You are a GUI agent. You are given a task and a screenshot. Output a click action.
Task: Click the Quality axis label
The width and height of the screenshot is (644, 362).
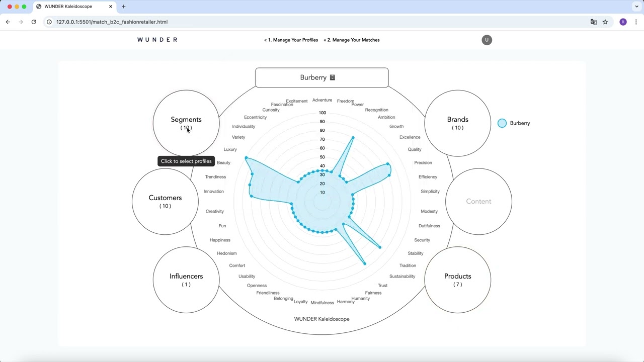click(415, 149)
